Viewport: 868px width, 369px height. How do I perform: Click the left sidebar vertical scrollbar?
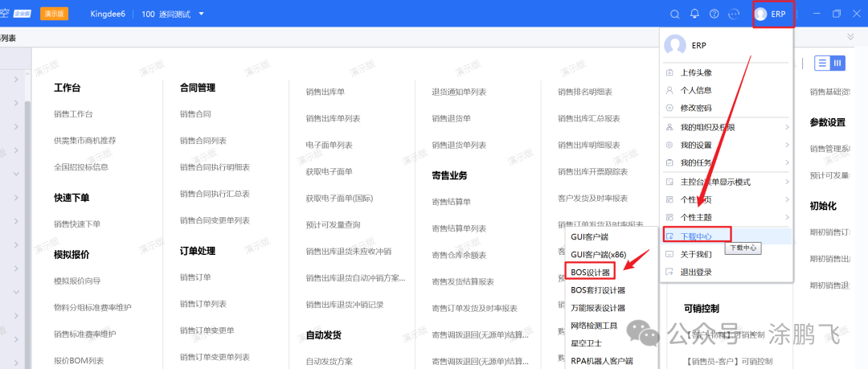coord(27,225)
